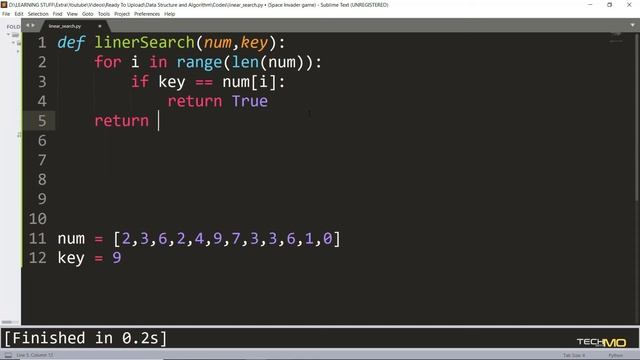Open the Python syntax selector

pos(616,356)
